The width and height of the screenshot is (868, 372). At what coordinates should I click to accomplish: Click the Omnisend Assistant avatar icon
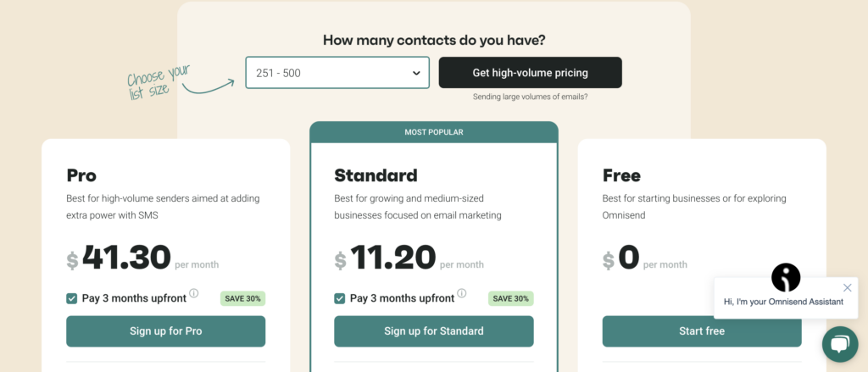[786, 278]
